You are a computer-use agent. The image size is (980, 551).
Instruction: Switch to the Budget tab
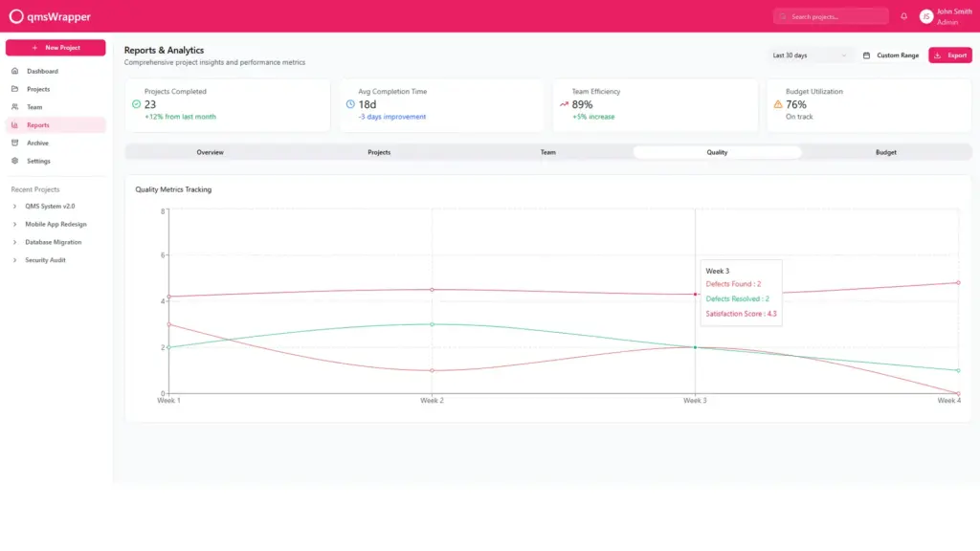pyautogui.click(x=885, y=152)
